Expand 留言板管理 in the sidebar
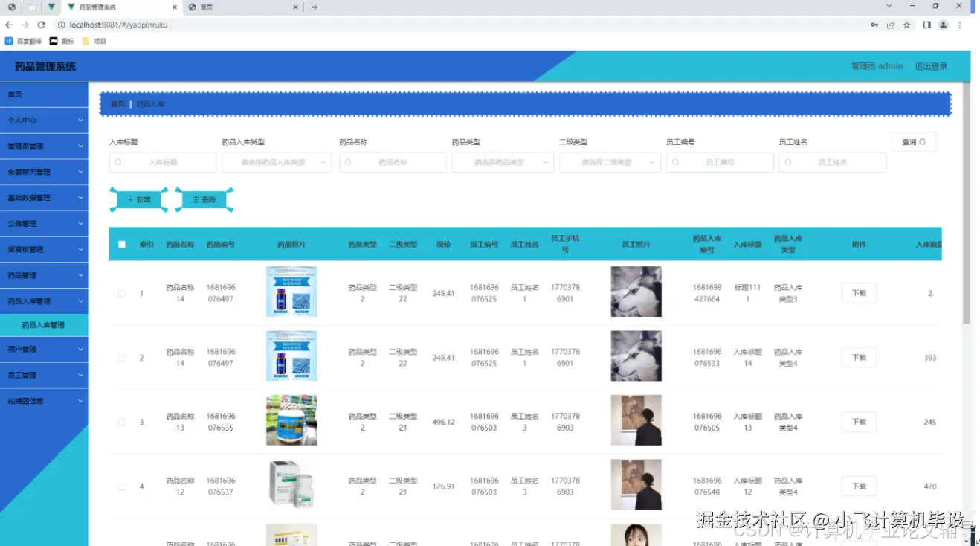980x546 pixels. 45,249
